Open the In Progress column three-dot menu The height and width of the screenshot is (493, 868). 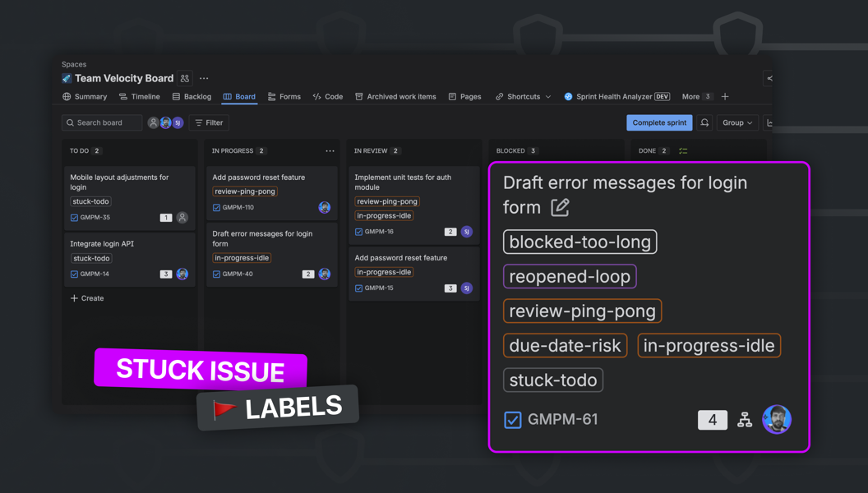330,151
